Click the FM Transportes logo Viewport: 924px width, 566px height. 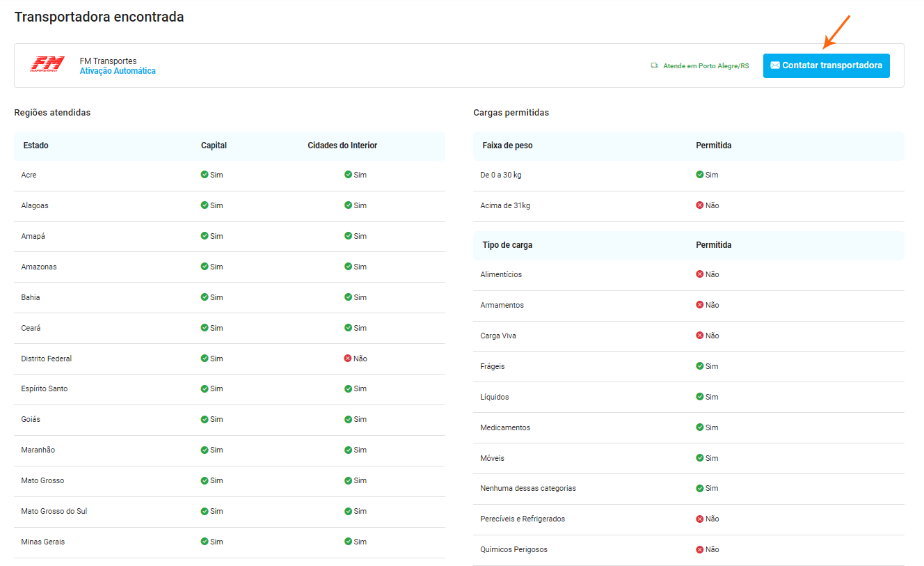pos(47,65)
